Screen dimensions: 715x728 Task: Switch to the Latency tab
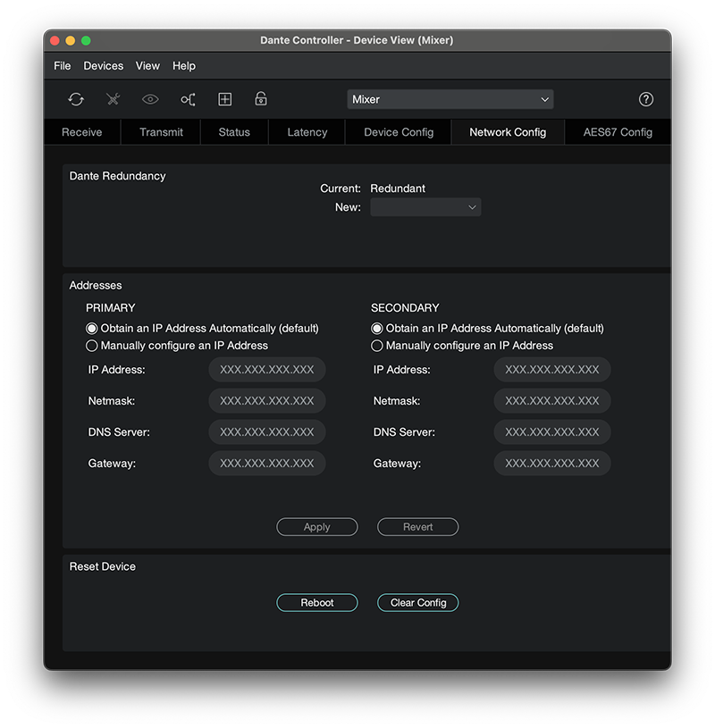click(307, 132)
